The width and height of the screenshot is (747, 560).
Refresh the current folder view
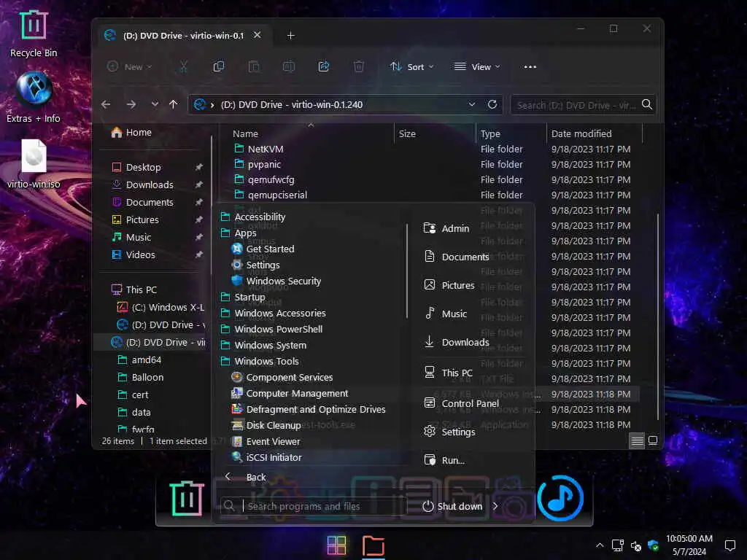[x=492, y=104]
